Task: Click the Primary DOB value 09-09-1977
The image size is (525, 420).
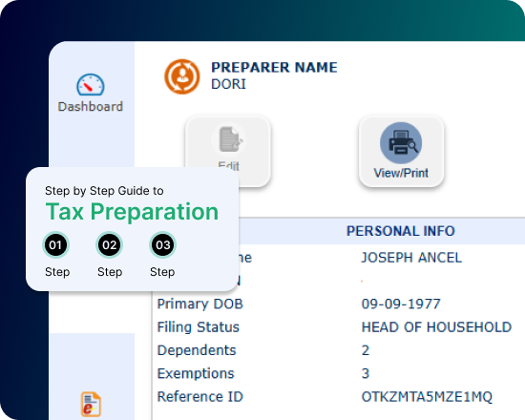Action: tap(401, 304)
